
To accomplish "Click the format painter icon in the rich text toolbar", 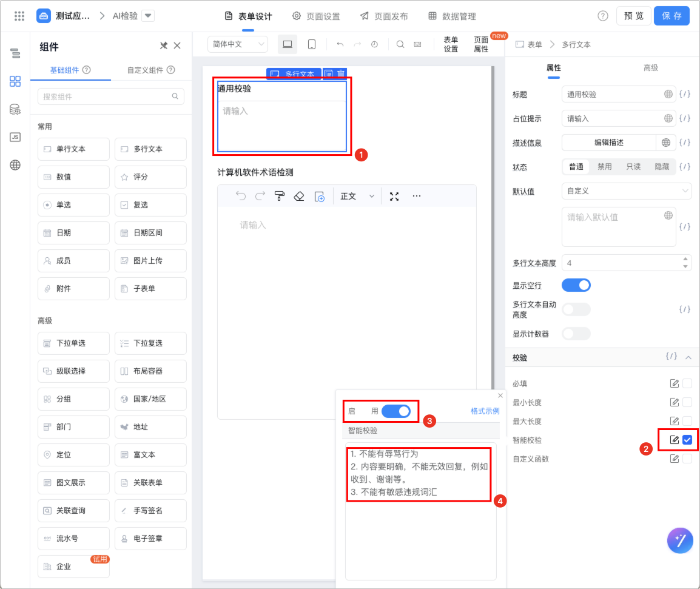I will (x=279, y=196).
